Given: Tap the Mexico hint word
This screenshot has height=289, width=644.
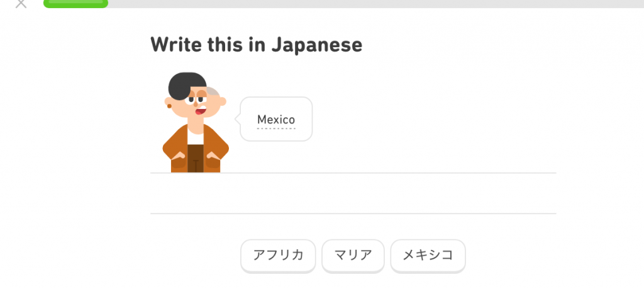Looking at the screenshot, I should click(x=275, y=120).
